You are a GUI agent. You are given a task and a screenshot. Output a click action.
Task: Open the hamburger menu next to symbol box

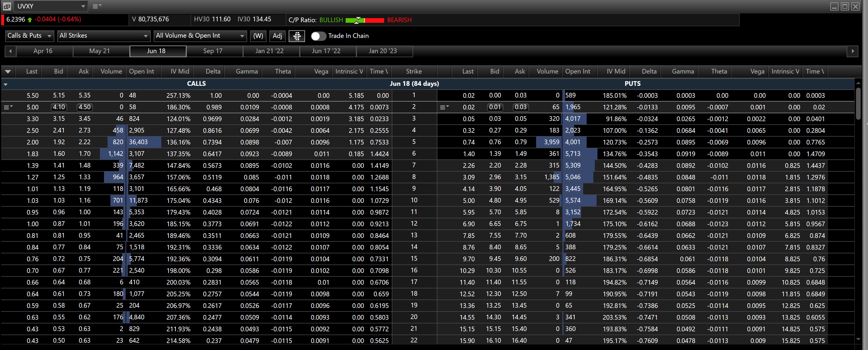pos(97,6)
